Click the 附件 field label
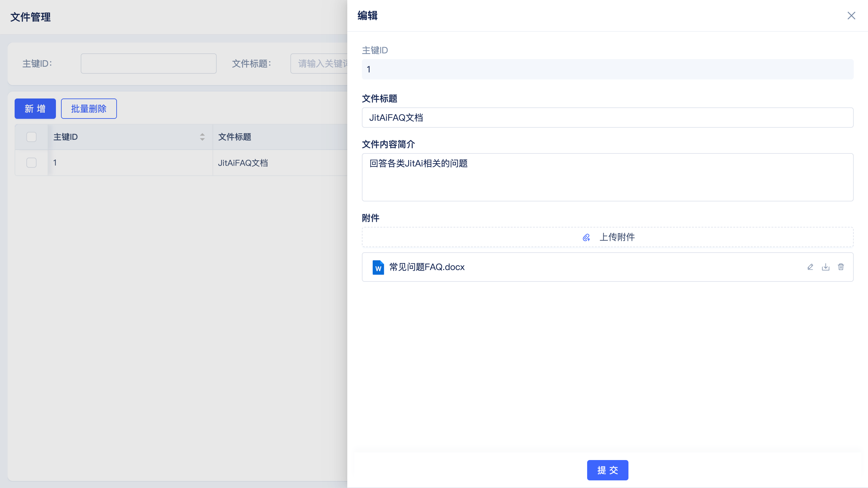Screen dimensions: 868x488 371,218
